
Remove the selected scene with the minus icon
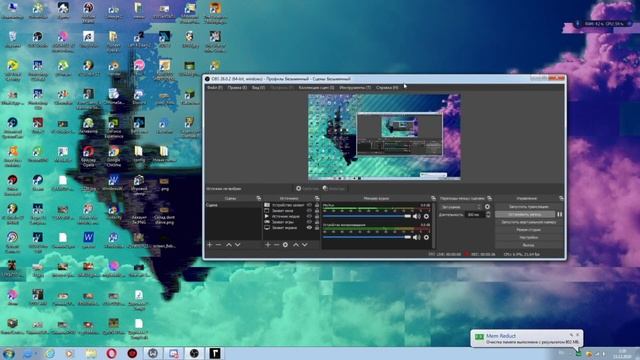218,244
